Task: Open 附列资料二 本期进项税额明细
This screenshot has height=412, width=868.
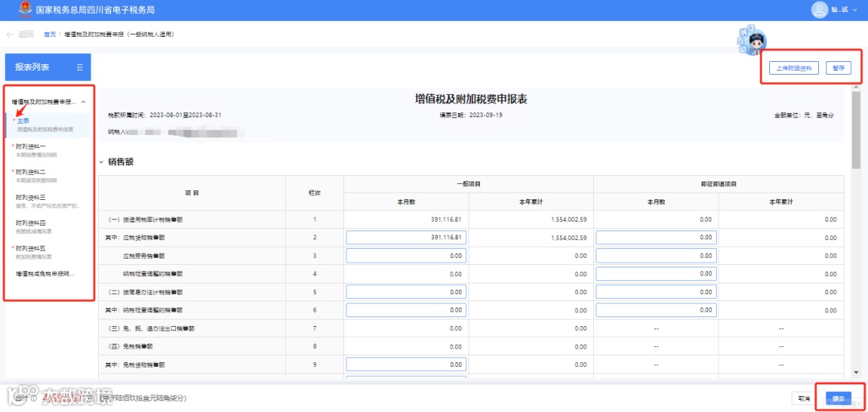Action: pyautogui.click(x=48, y=175)
